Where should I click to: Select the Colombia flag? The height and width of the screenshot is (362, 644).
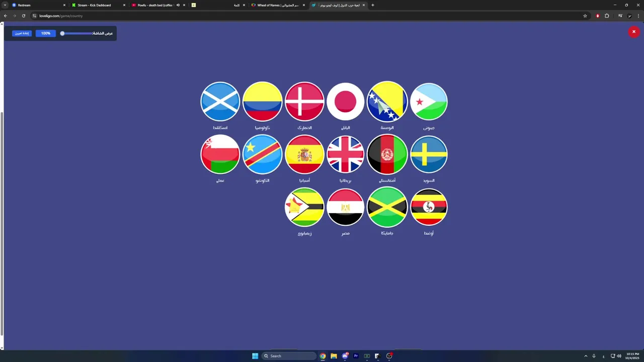[262, 102]
